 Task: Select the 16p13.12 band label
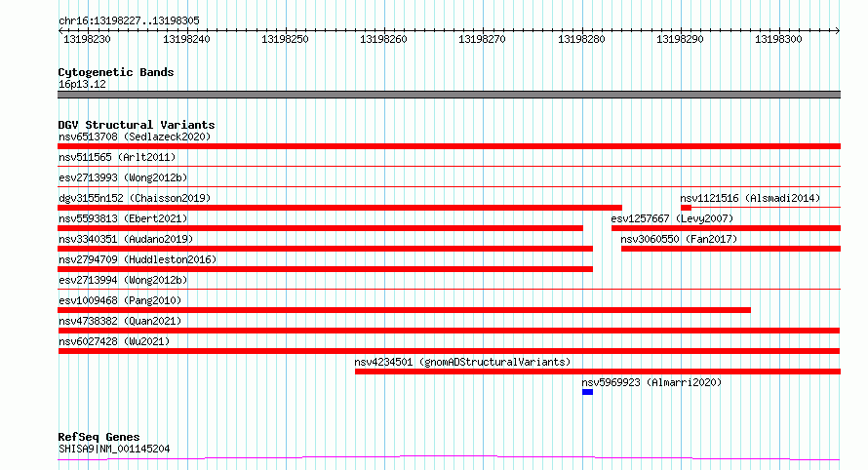coord(82,84)
